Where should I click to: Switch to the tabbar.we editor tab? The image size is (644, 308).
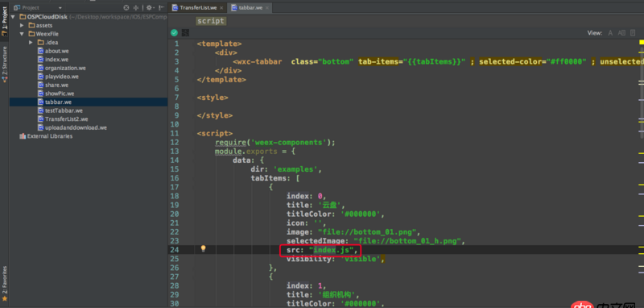pos(250,8)
